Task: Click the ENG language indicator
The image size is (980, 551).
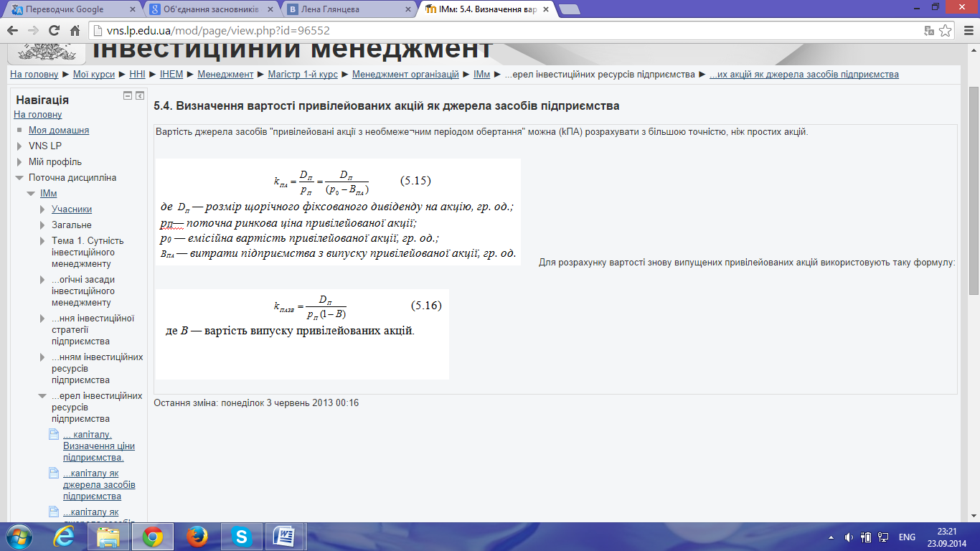Action: click(907, 537)
